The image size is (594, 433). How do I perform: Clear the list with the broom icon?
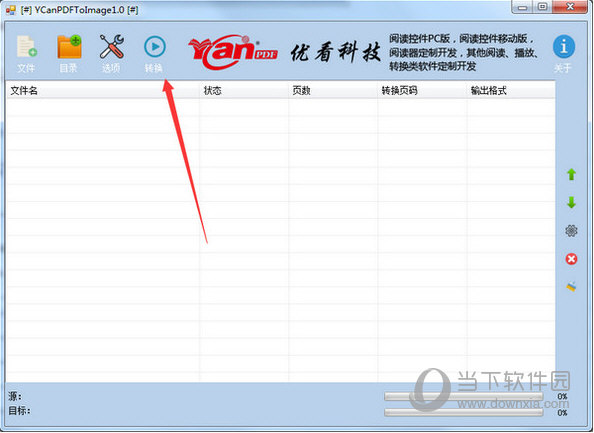[571, 287]
